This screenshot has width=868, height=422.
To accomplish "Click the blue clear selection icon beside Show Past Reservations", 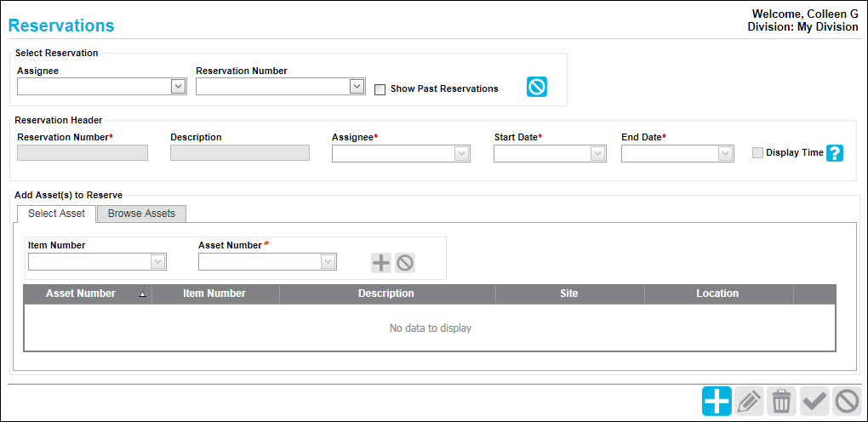I will [536, 87].
